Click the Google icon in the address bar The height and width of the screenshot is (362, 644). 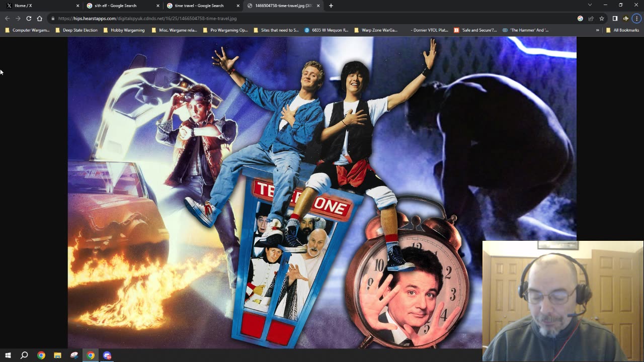tap(580, 18)
